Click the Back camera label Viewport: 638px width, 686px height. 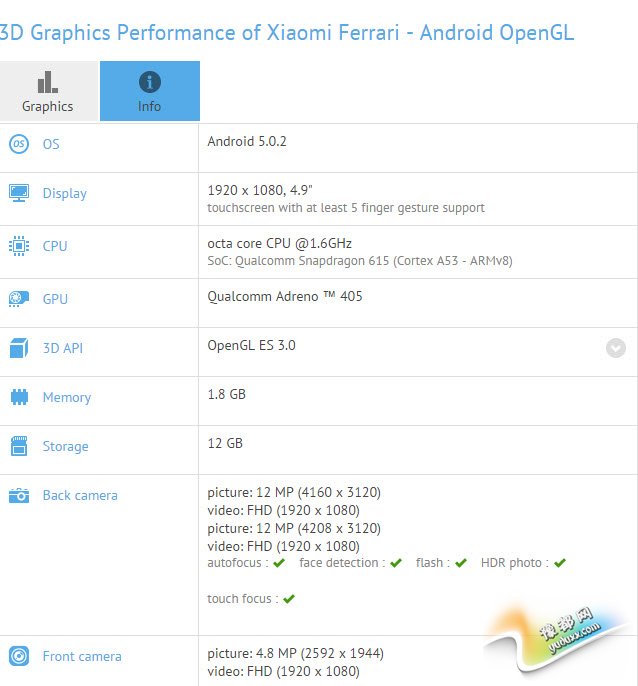pos(80,495)
